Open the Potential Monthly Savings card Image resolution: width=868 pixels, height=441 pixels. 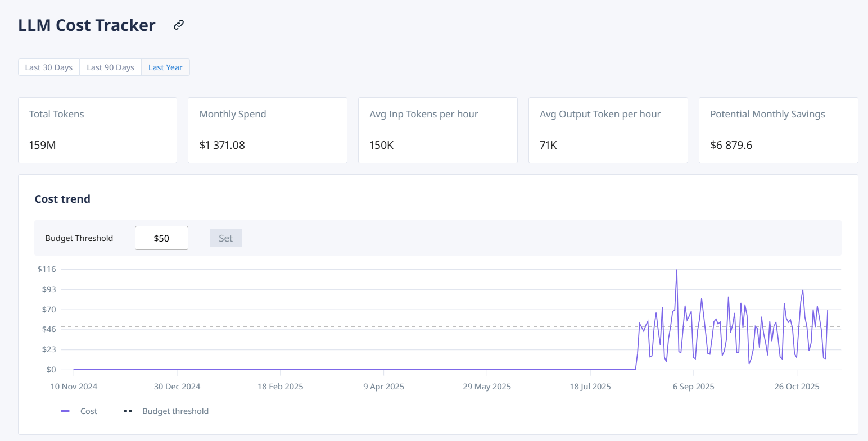tap(778, 130)
